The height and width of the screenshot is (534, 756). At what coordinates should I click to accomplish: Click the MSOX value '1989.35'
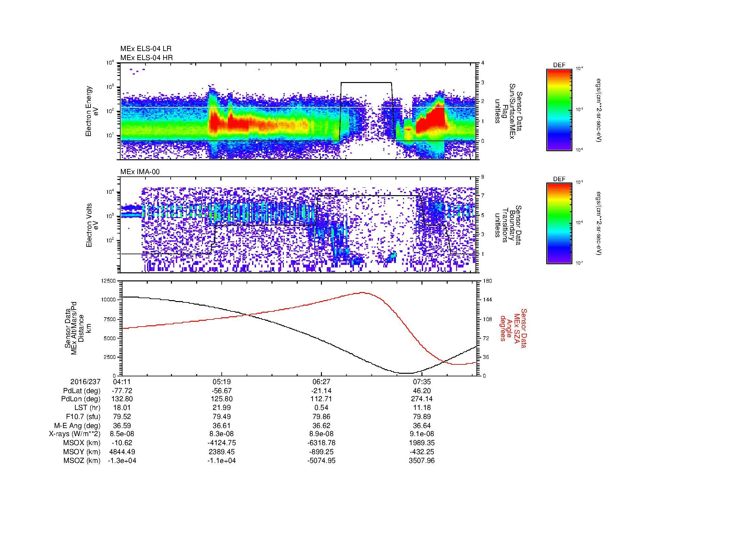click(422, 443)
